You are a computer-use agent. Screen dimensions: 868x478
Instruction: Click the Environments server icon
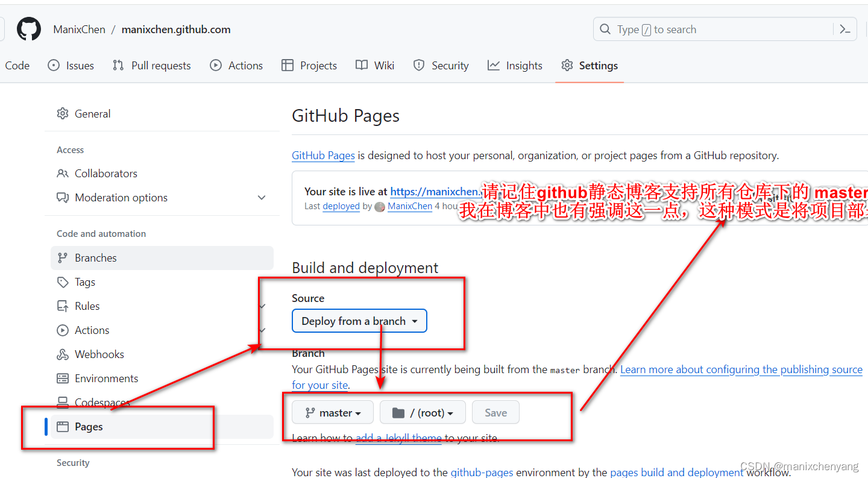point(63,379)
